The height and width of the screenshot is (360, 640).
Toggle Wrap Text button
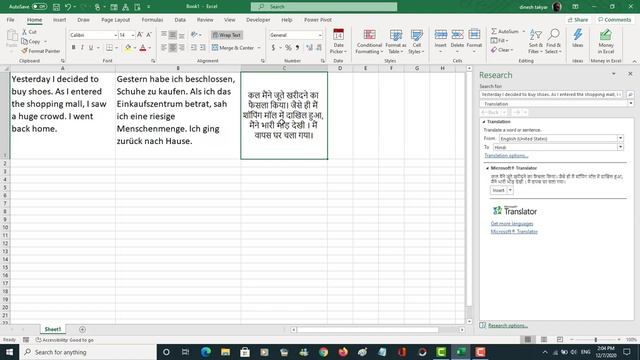[x=227, y=35]
